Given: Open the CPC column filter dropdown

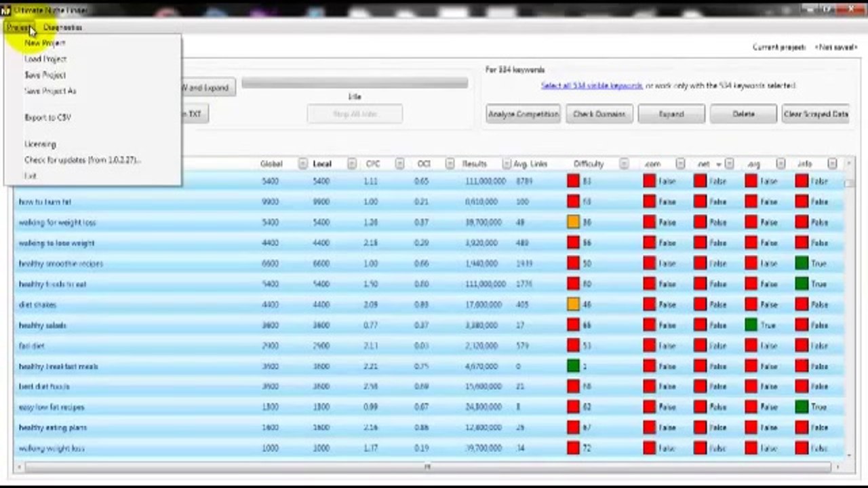Looking at the screenshot, I should [x=400, y=164].
